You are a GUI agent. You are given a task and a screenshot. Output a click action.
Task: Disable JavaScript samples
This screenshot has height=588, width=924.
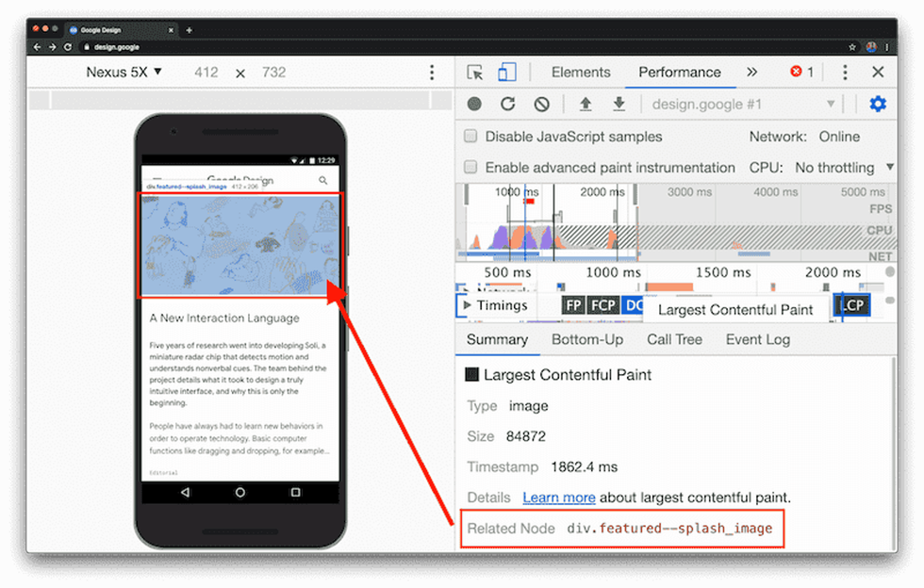(x=470, y=137)
